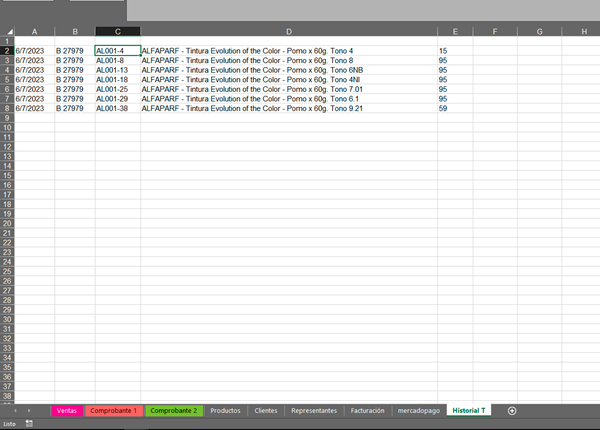Click the description ending in Tono 6.1
Screen dimensions: 600x430
point(289,99)
